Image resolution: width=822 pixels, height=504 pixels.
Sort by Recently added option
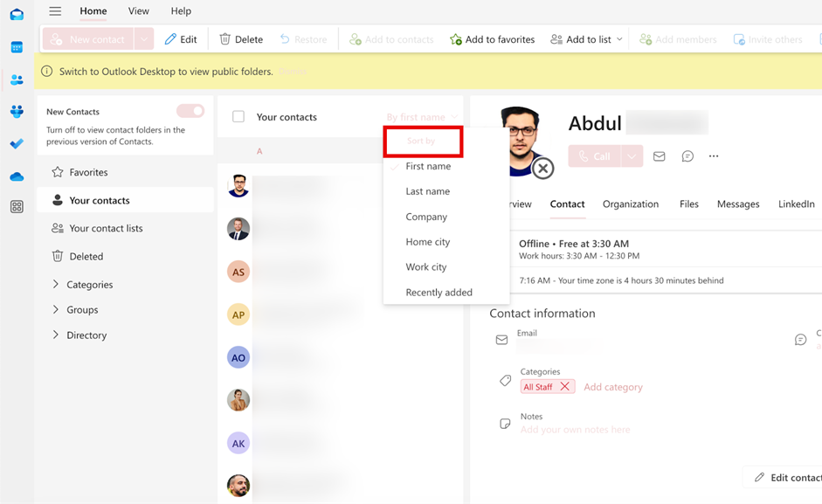[x=446, y=292]
